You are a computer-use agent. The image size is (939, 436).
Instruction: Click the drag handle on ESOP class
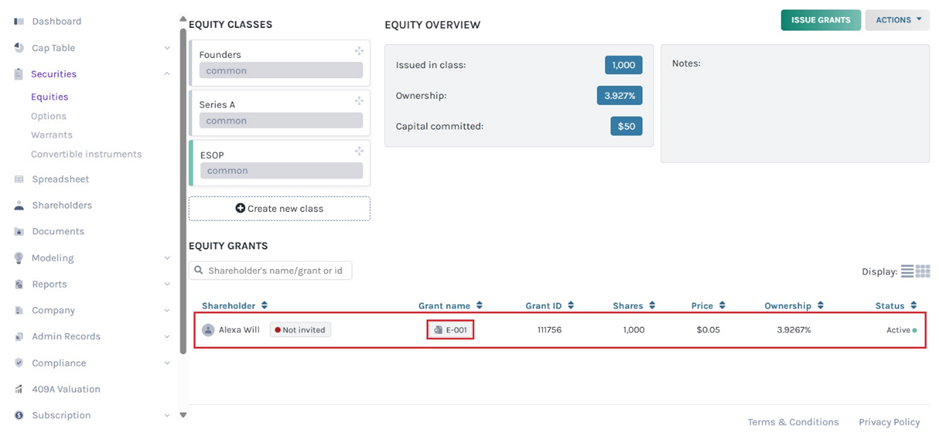pyautogui.click(x=359, y=151)
